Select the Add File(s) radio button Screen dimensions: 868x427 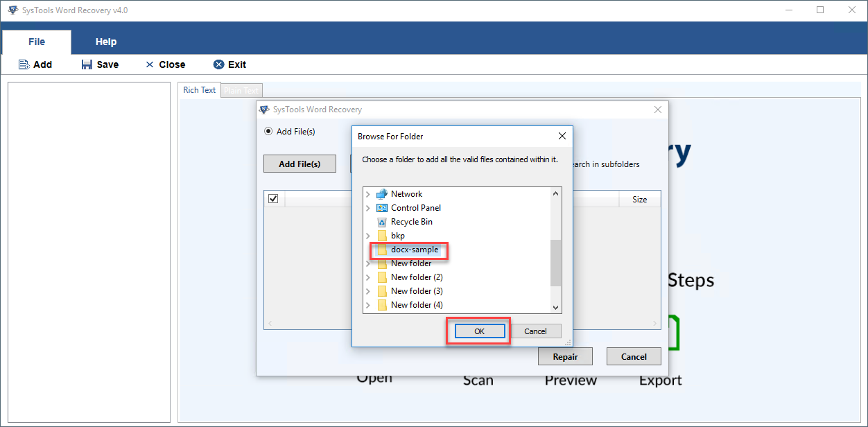[x=268, y=131]
